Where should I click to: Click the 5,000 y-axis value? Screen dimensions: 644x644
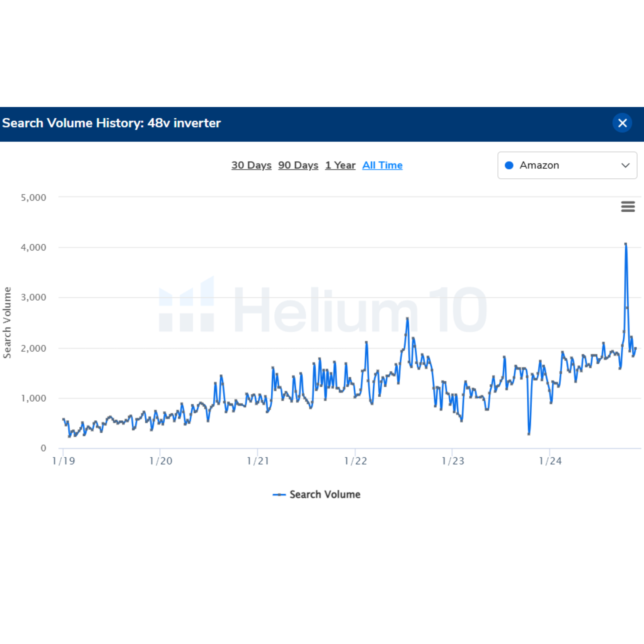coord(33,198)
